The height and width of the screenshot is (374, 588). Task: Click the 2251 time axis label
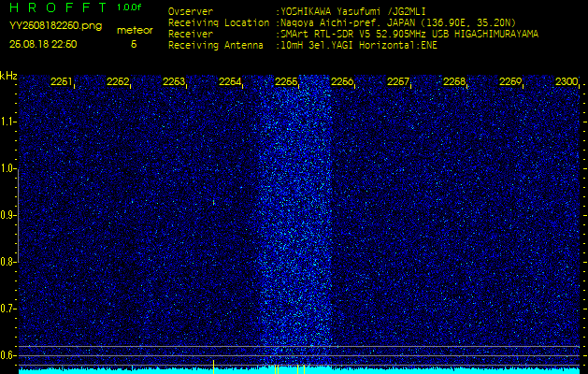(61, 81)
